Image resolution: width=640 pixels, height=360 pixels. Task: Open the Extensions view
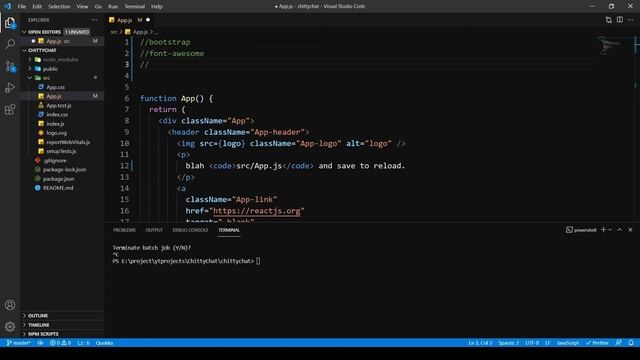(x=10, y=109)
